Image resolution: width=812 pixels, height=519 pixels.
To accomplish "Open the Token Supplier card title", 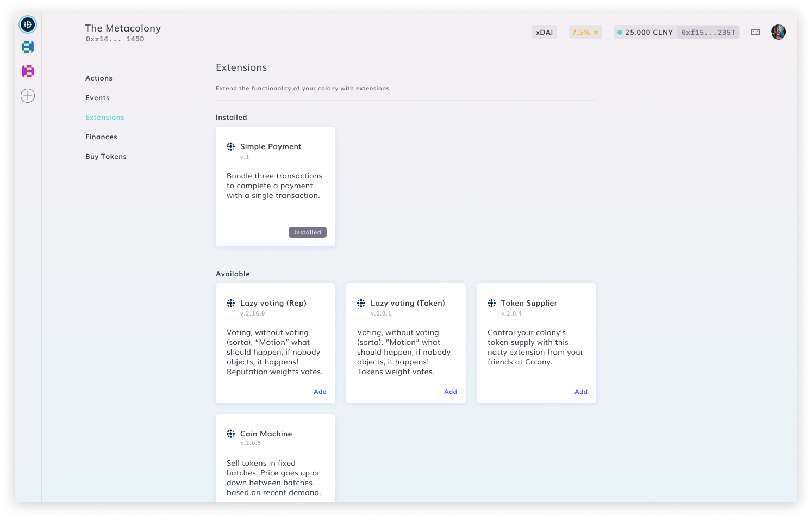I will point(529,304).
